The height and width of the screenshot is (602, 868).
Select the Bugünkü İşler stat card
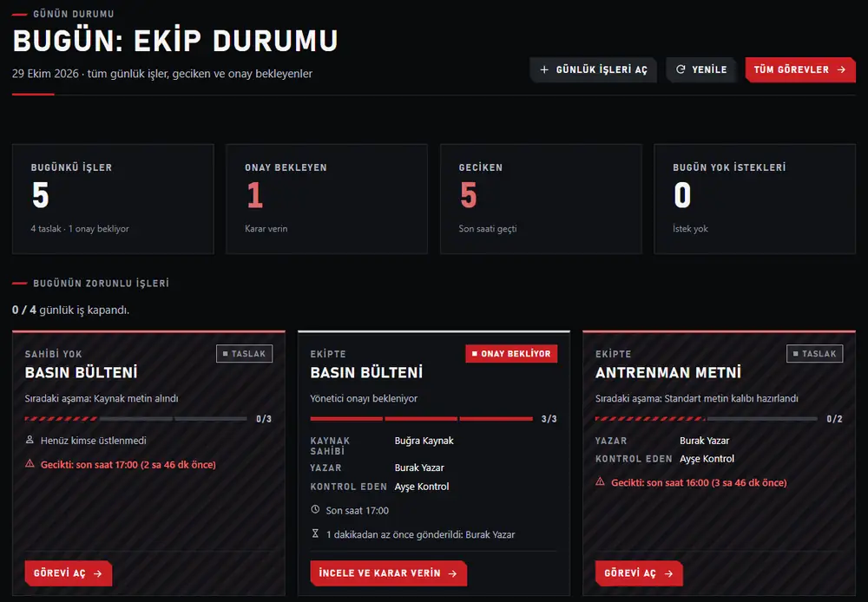tap(113, 200)
